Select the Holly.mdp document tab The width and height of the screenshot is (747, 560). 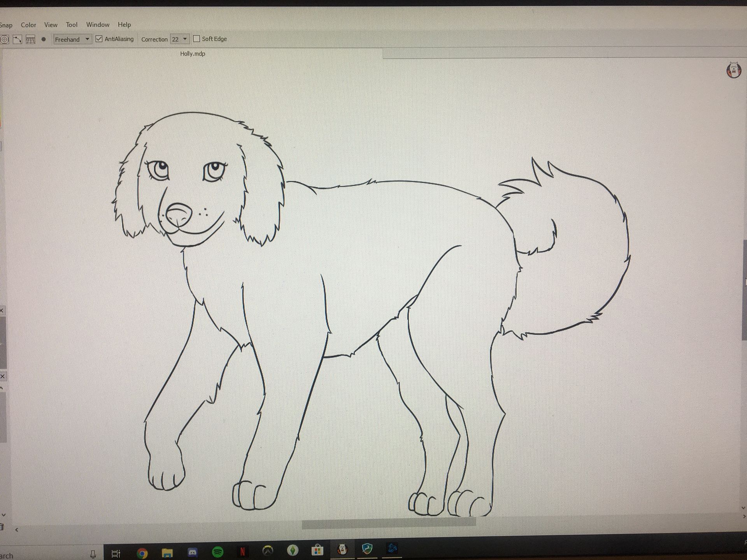tap(193, 54)
